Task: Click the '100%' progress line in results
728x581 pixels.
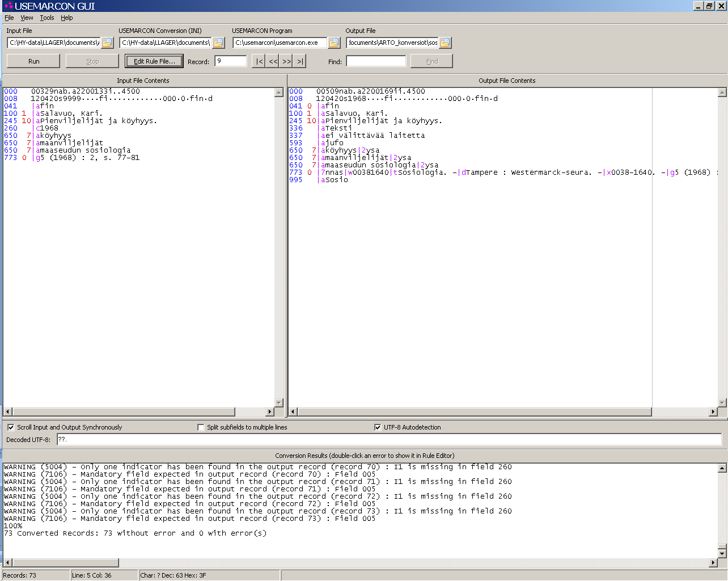Action: [x=13, y=526]
